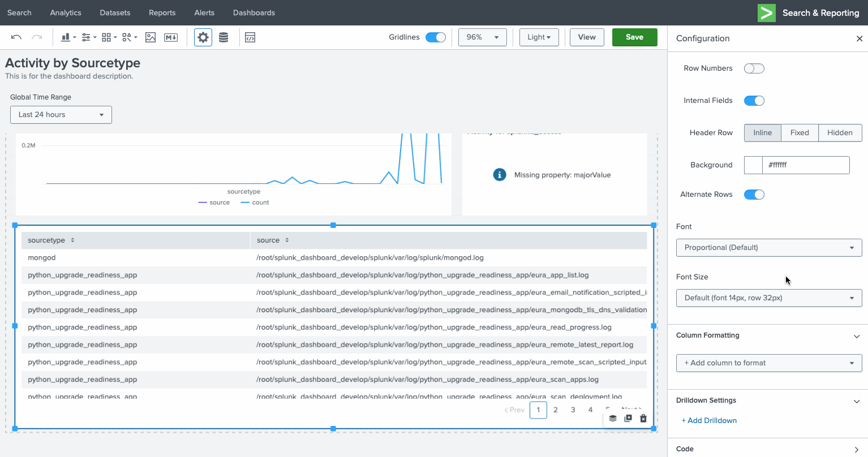Disable the Alternate Rows toggle
868x457 pixels.
pos(754,195)
